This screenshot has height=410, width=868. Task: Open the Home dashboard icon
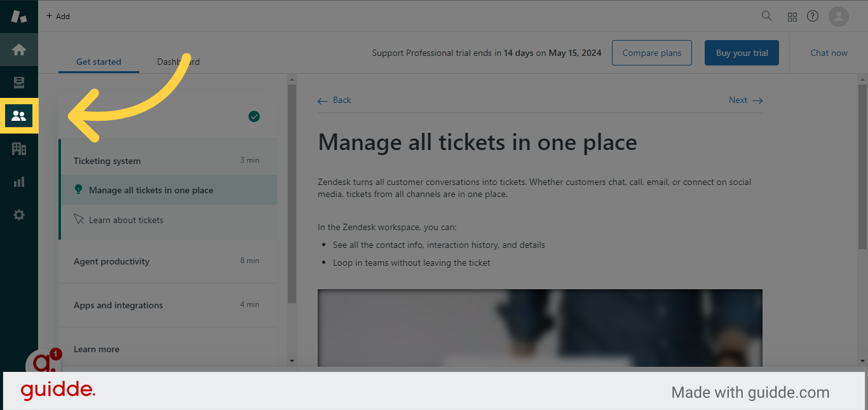coord(19,49)
